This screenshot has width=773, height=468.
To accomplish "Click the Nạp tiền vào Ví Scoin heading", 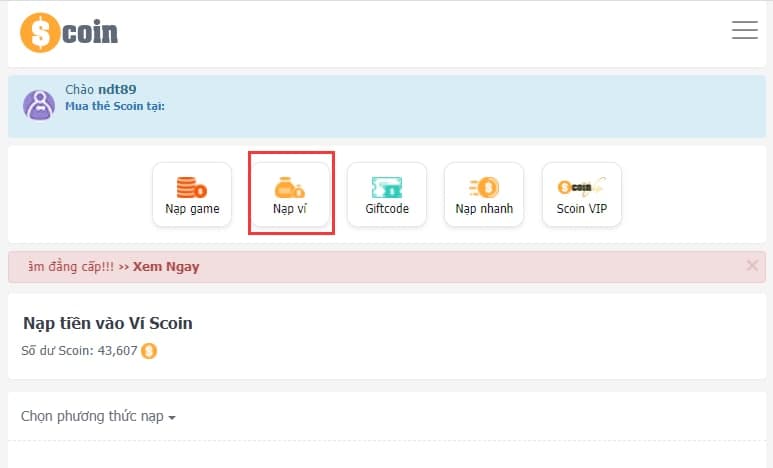I will tap(108, 324).
